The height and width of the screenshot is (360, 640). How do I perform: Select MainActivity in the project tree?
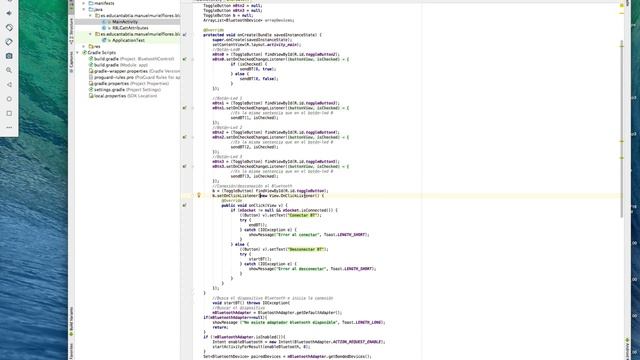point(125,22)
